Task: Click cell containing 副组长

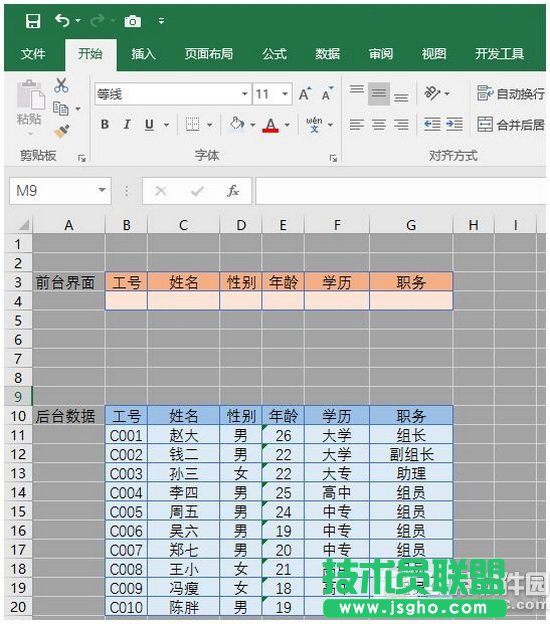Action: point(412,454)
